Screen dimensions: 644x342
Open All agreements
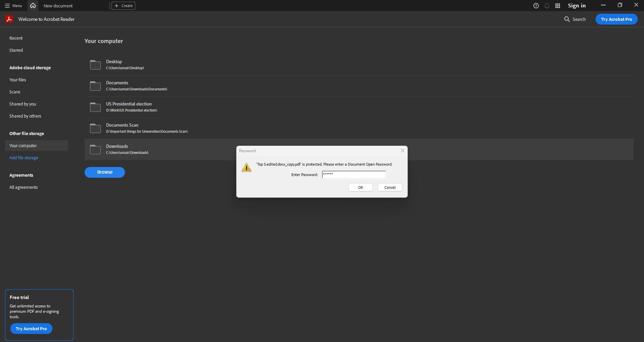coord(24,187)
